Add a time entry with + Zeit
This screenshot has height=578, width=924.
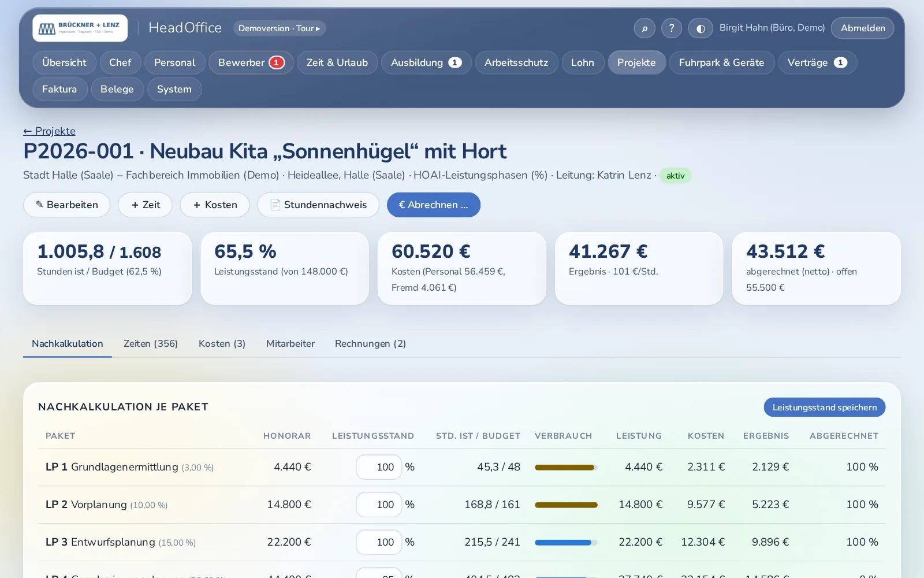click(145, 205)
